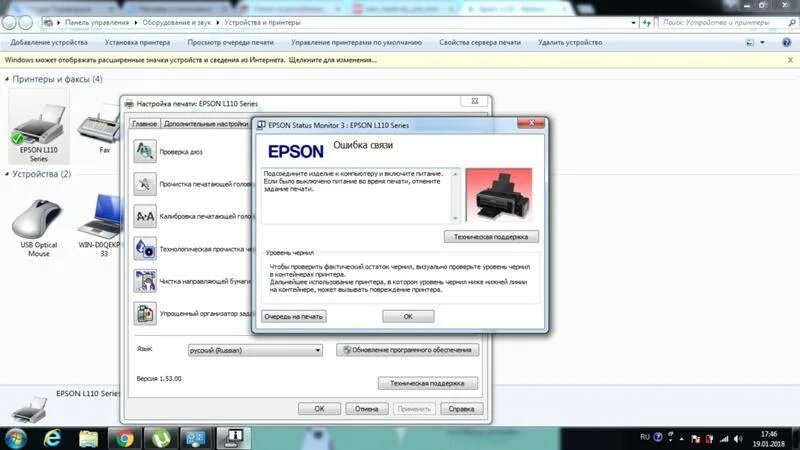Close the EPSON Status Monitor 3 window
The width and height of the screenshot is (800, 450).
tap(531, 123)
